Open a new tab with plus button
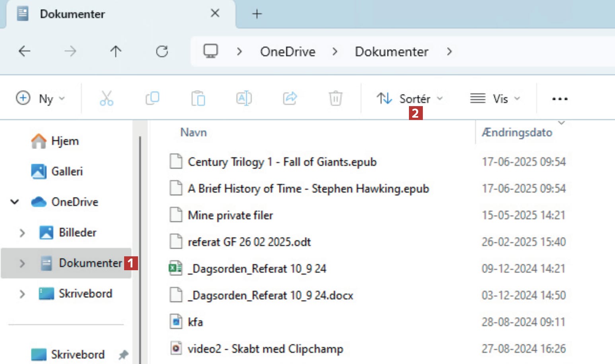The image size is (615, 364). (x=257, y=14)
